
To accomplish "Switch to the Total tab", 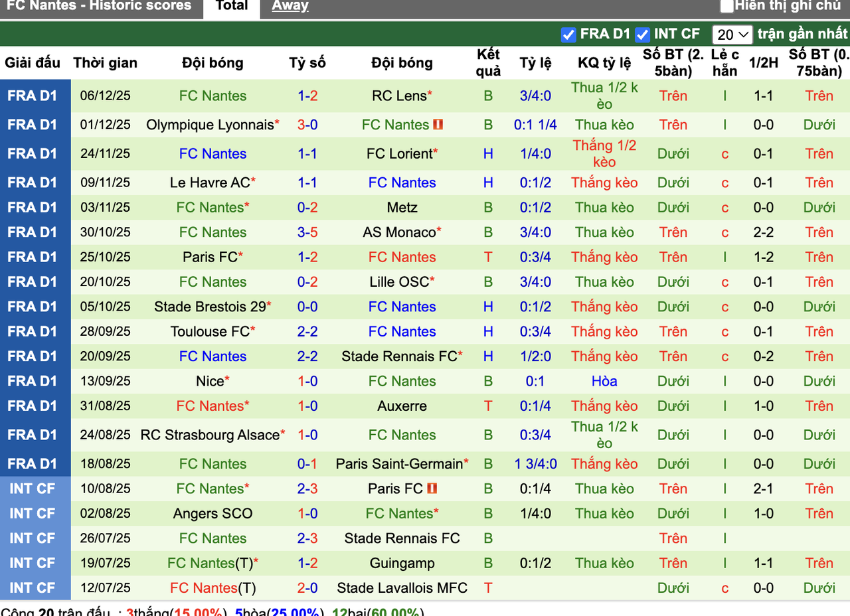I will 232,6.
